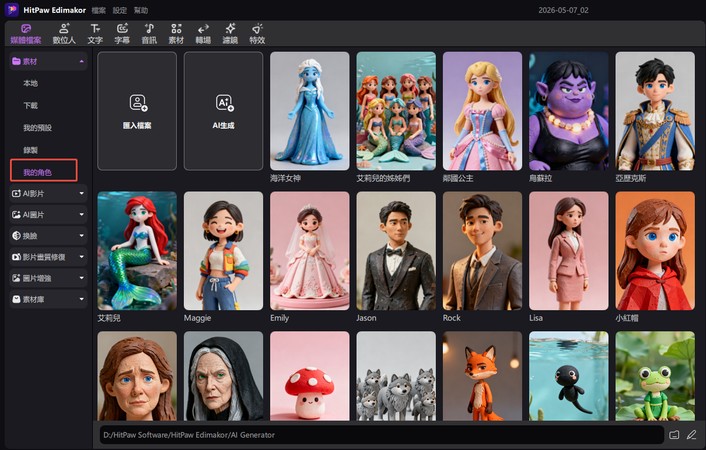Open the 素材 elements tool in toolbar
Image resolution: width=706 pixels, height=450 pixels.
click(176, 34)
